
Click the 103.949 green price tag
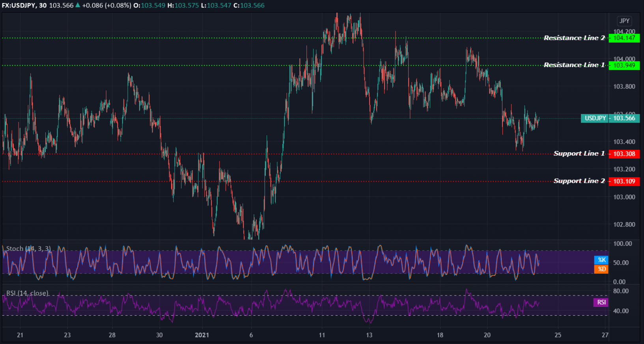tap(624, 65)
